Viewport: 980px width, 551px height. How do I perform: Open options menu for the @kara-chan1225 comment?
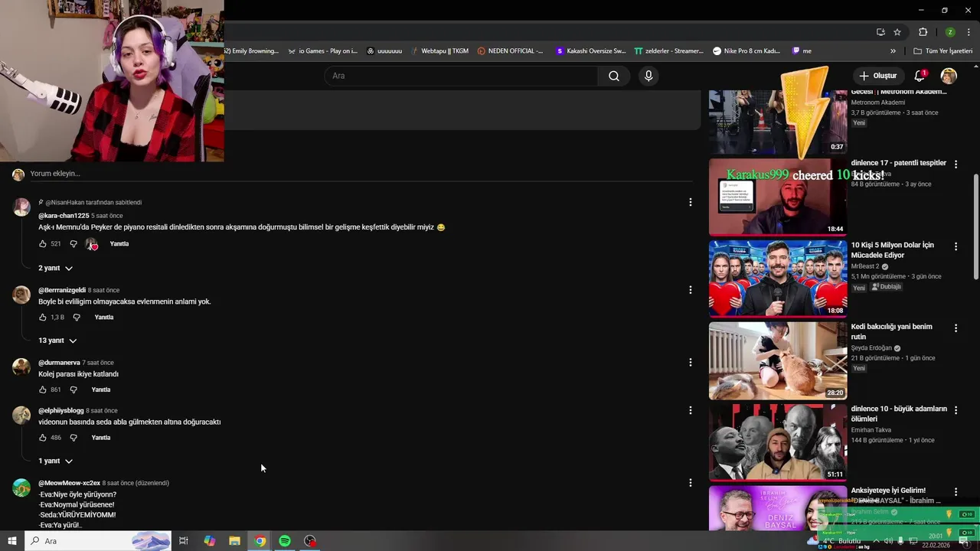coord(690,202)
